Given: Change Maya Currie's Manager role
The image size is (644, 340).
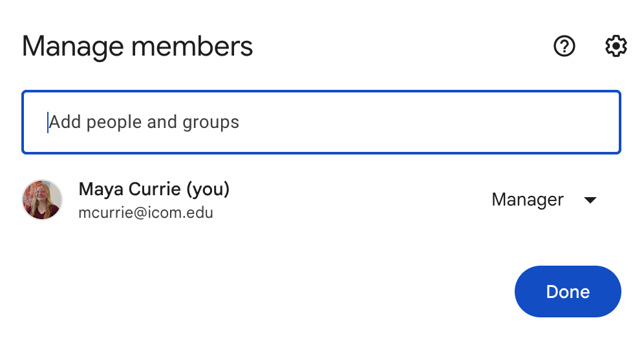Looking at the screenshot, I should tap(544, 200).
